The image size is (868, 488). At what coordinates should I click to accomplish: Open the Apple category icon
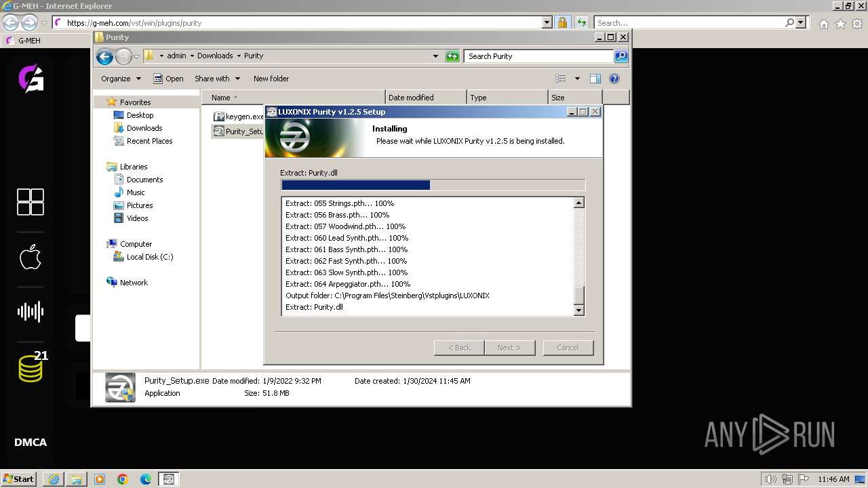(x=31, y=257)
